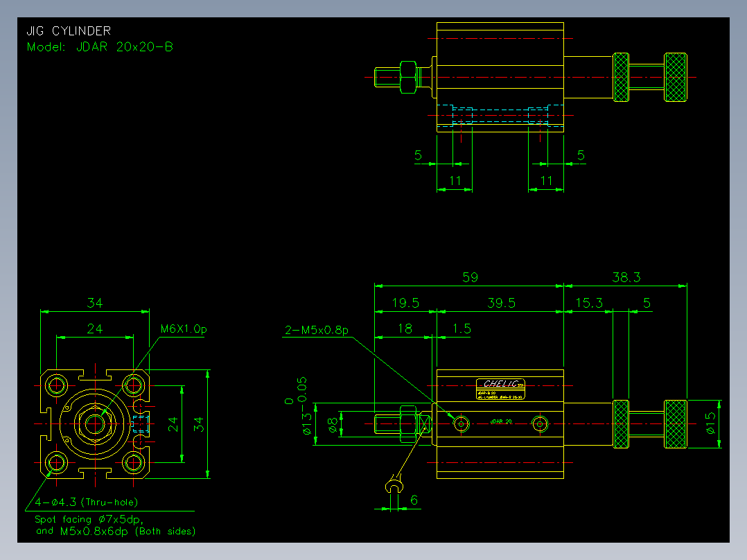The height and width of the screenshot is (560, 747).
Task: Select the vertical 34 dimension in end view
Action: click(x=199, y=423)
